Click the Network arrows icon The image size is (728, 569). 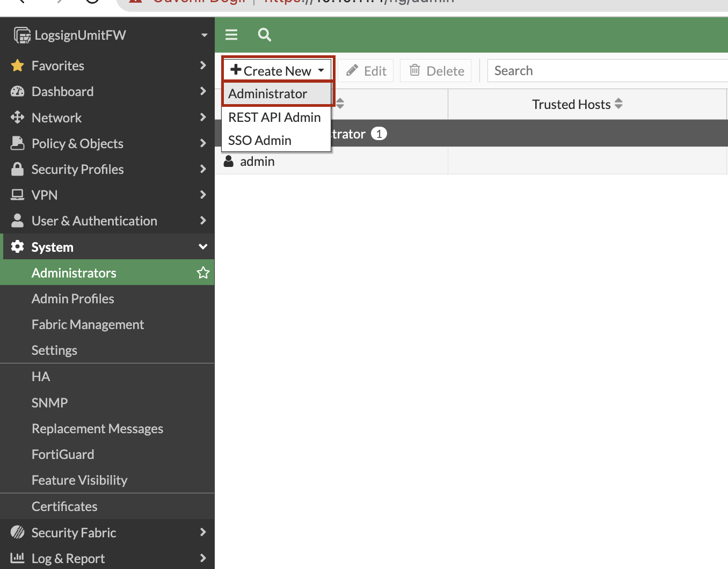18,117
